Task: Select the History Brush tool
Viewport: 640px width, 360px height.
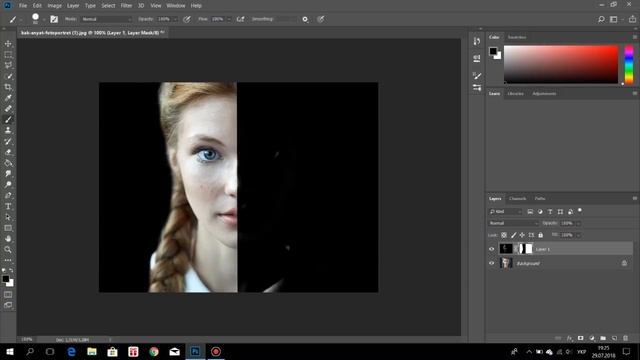Action: click(8, 141)
